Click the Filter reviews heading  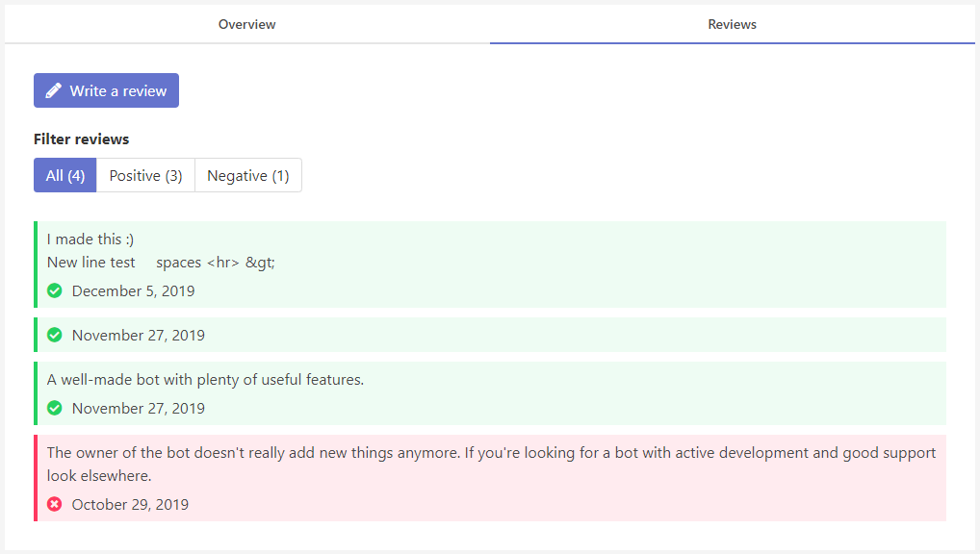(81, 139)
